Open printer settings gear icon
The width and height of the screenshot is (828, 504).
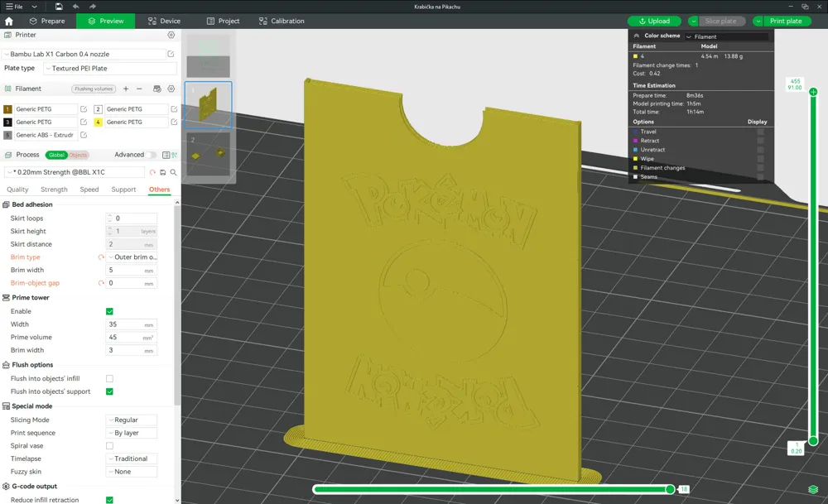click(171, 36)
